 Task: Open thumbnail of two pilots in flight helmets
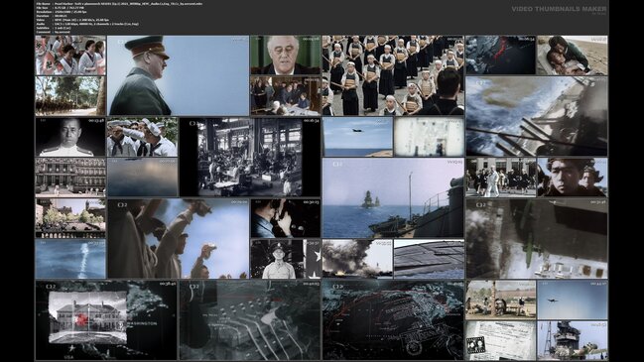tap(573, 178)
